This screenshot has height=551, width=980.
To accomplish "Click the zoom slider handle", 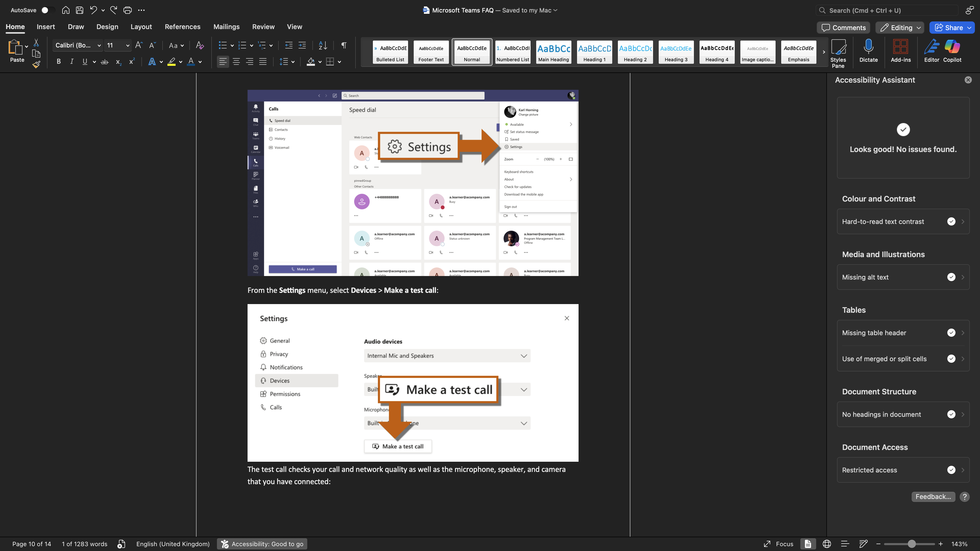I will [x=912, y=544].
